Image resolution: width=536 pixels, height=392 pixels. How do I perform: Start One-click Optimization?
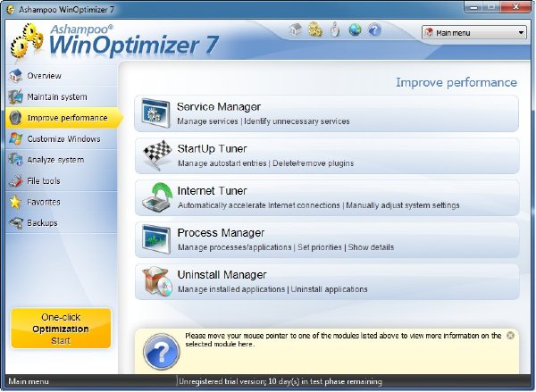click(x=61, y=329)
